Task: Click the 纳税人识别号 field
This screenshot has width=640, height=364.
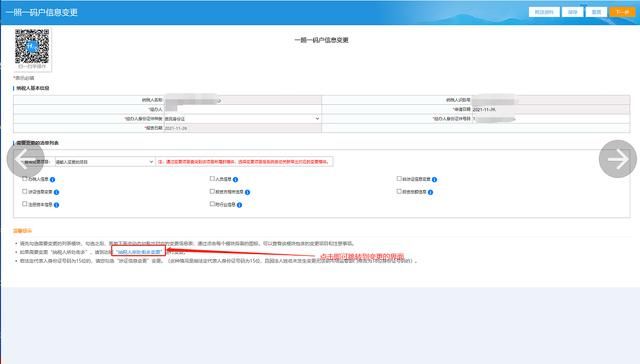Action: (x=551, y=100)
